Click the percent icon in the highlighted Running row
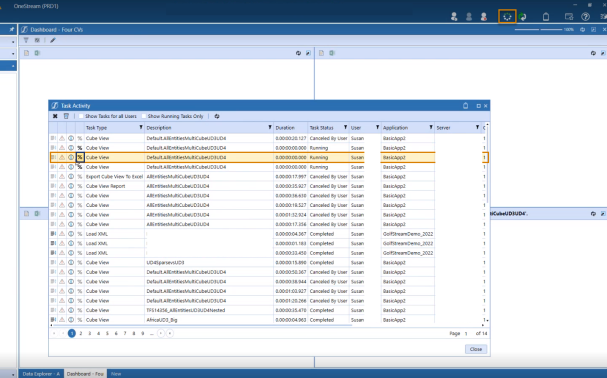Viewport: 607px width, 378px height. coord(80,157)
